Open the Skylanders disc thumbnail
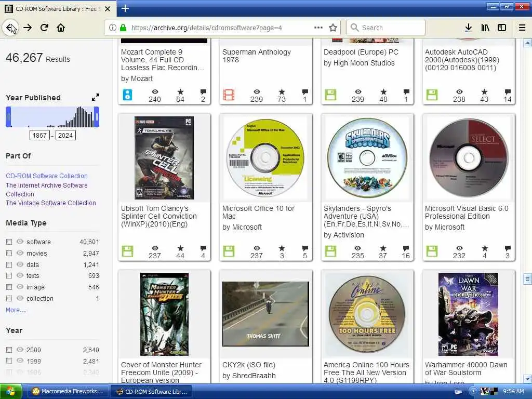 (x=367, y=158)
